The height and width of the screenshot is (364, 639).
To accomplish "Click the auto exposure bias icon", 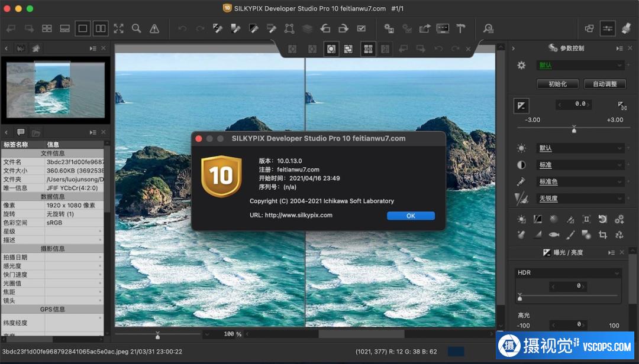I will [622, 106].
